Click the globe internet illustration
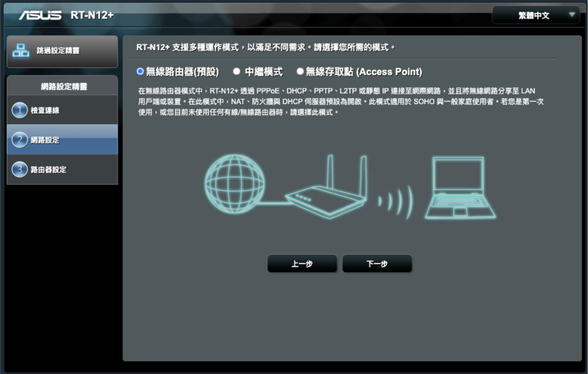588x374 pixels. tap(235, 183)
